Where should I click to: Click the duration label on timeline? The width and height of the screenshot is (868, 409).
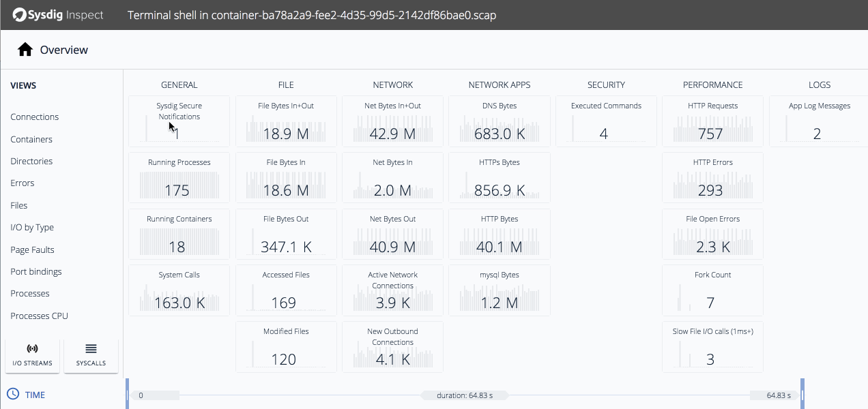pos(464,395)
